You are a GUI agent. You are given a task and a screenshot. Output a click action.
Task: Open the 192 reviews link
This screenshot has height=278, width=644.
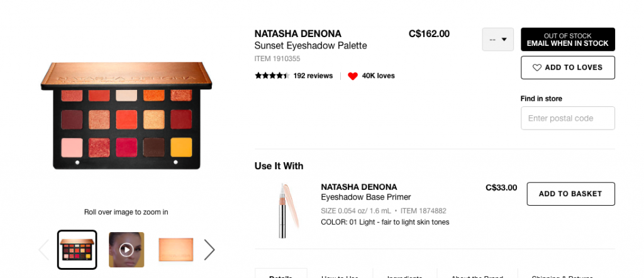[313, 76]
